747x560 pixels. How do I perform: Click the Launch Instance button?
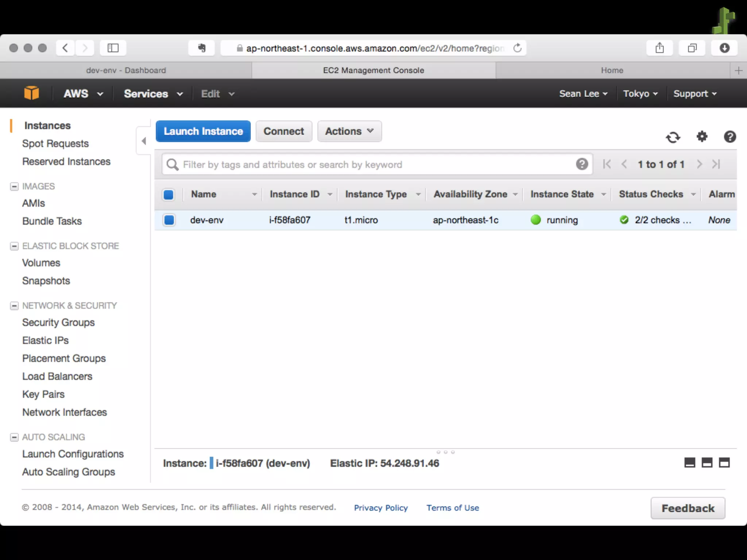(x=203, y=131)
